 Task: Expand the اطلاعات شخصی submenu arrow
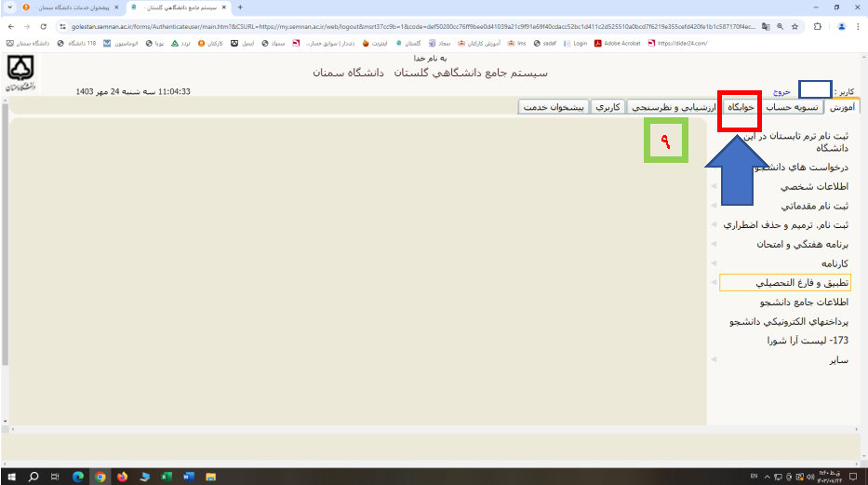714,186
